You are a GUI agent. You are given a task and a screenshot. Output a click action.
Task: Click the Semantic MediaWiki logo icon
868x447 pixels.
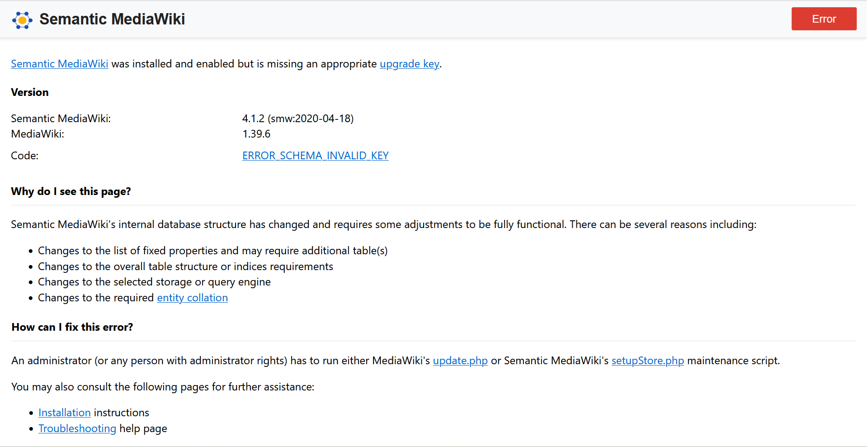(x=22, y=20)
